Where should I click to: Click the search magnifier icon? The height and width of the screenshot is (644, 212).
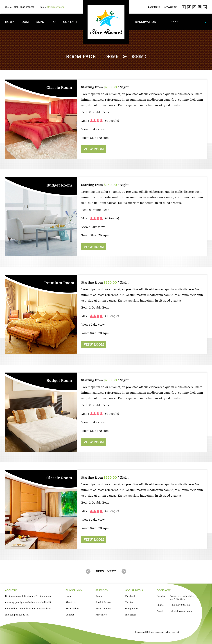[204, 22]
